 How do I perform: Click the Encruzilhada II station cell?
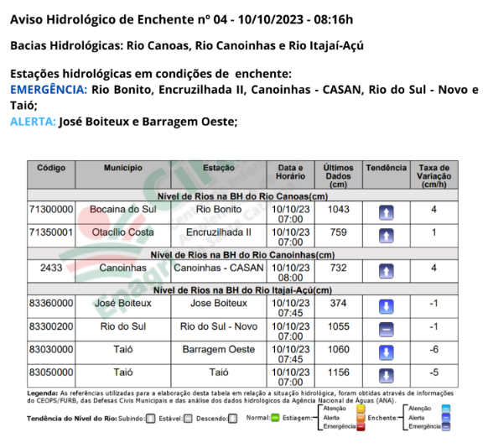pos(219,236)
